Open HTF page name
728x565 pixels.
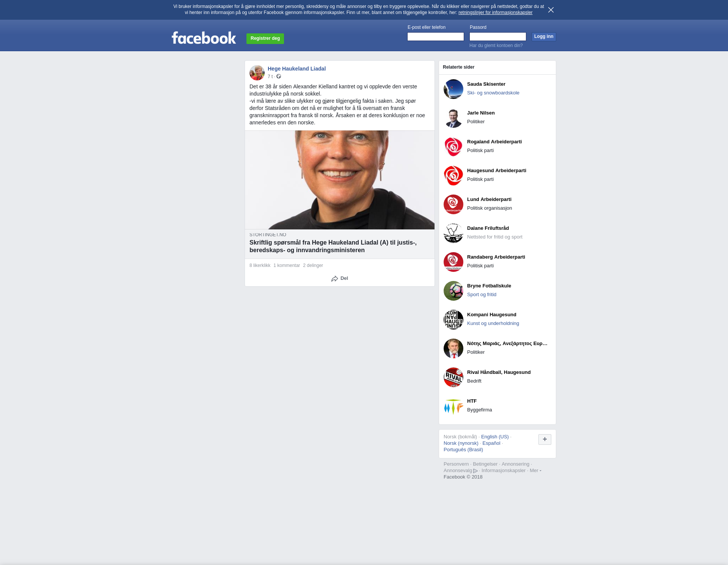click(472, 401)
